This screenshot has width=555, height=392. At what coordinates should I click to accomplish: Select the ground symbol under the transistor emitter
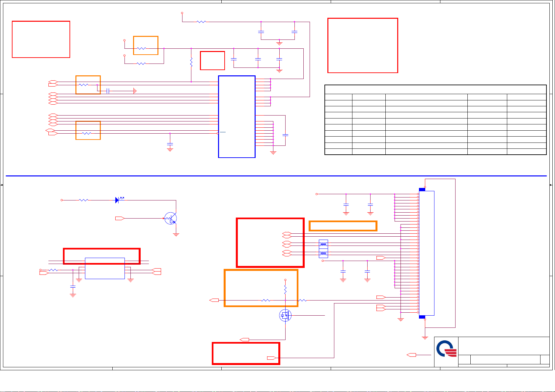(176, 235)
